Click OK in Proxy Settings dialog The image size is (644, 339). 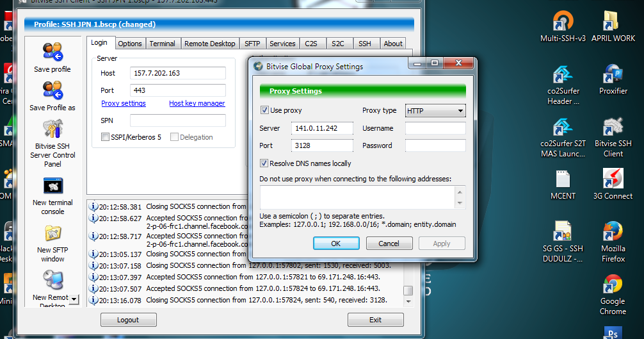(336, 244)
